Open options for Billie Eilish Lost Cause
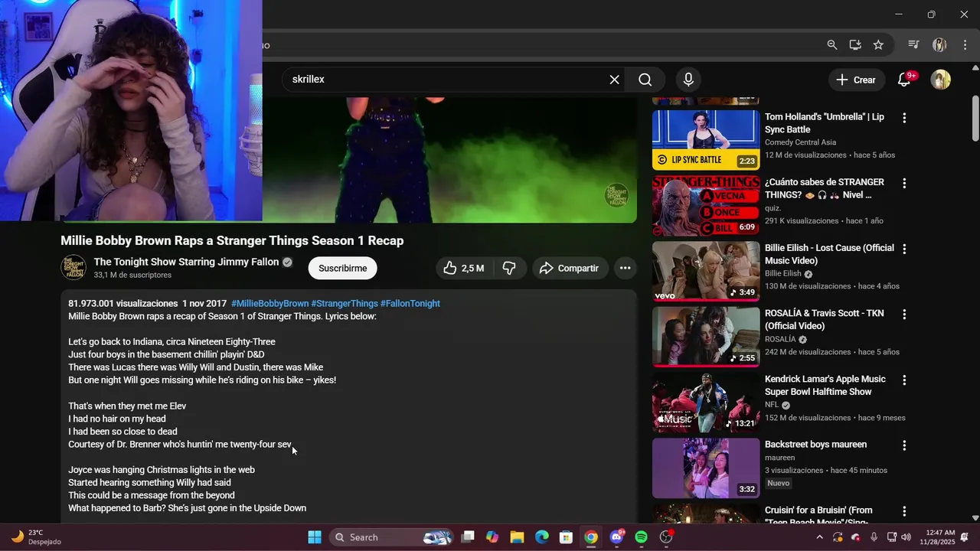Screen dimensions: 980x551 904,249
